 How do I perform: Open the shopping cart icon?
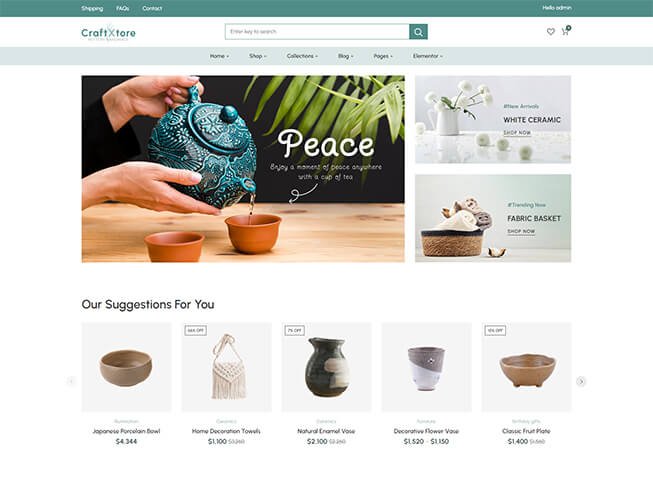[x=566, y=31]
